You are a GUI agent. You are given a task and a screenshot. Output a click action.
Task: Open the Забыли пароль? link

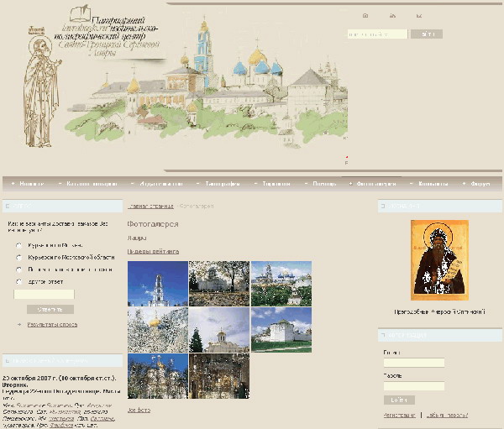(x=447, y=416)
